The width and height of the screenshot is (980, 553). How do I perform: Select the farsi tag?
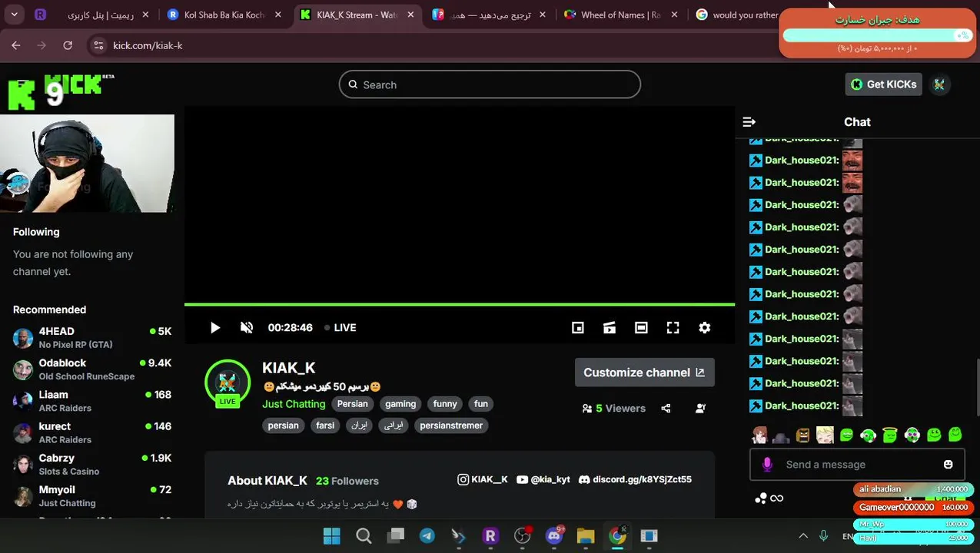(x=325, y=426)
